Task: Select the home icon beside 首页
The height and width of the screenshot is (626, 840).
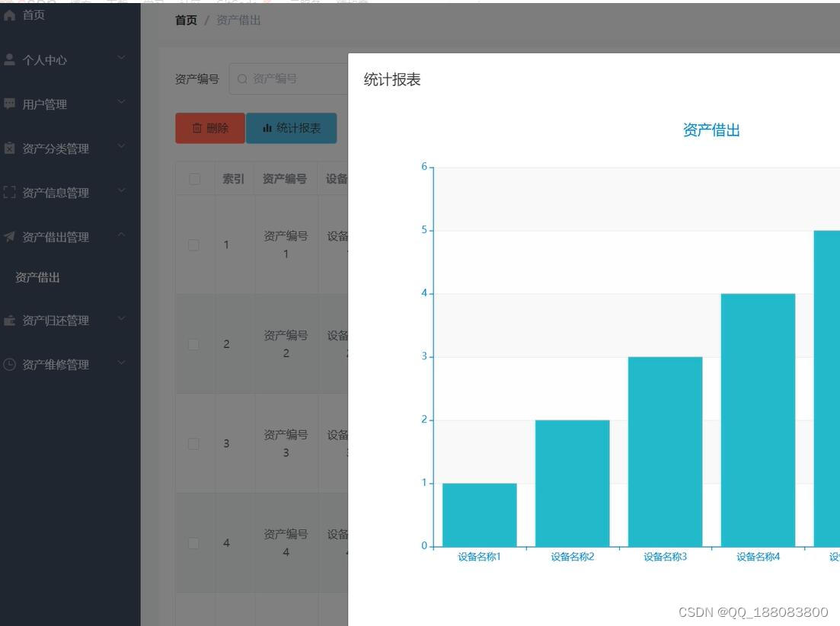Action: click(x=8, y=14)
